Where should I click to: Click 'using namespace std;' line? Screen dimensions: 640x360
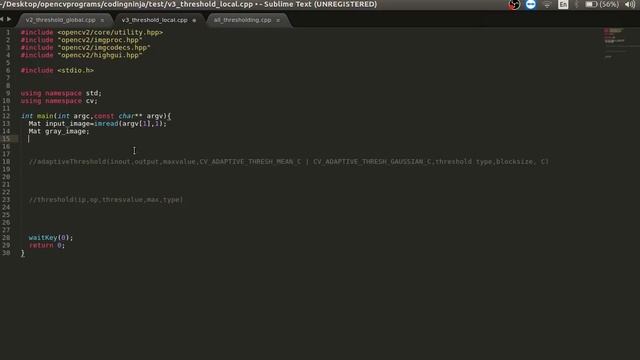[61, 93]
